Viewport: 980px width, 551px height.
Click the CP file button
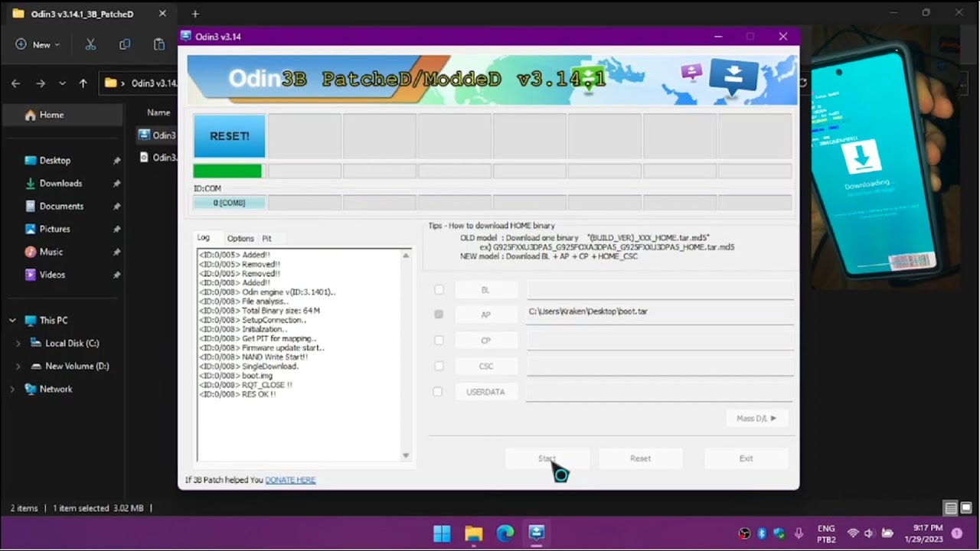click(x=486, y=341)
